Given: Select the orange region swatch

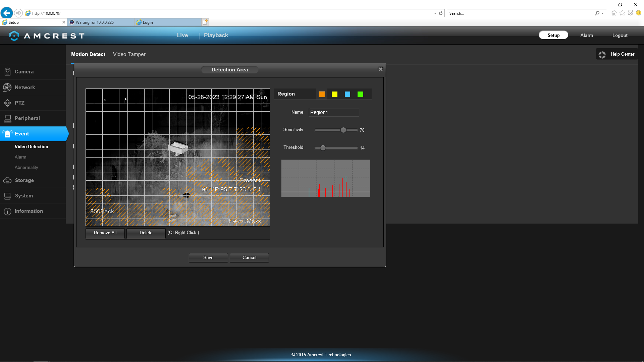Looking at the screenshot, I should click(322, 94).
